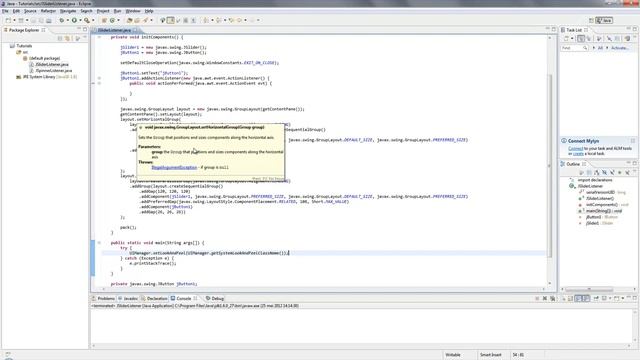Toggle Categorized view in Task List
This screenshot has width=640, height=360.
click(x=581, y=38)
